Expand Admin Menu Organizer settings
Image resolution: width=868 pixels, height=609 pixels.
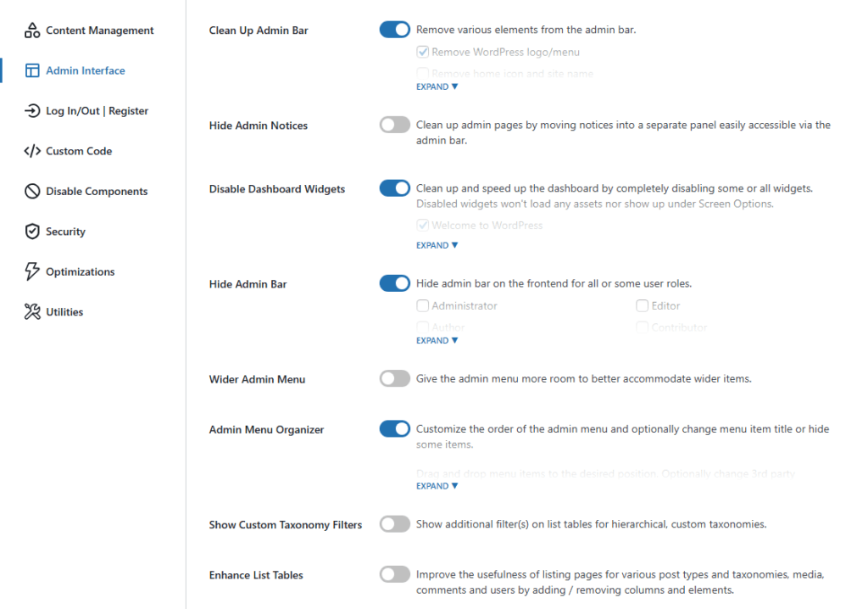[x=437, y=486]
